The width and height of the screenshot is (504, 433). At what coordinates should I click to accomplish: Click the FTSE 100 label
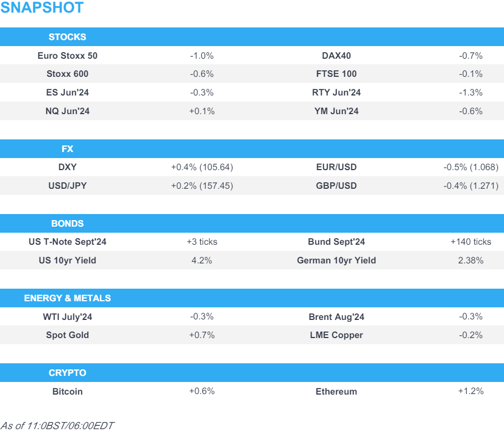tap(336, 74)
